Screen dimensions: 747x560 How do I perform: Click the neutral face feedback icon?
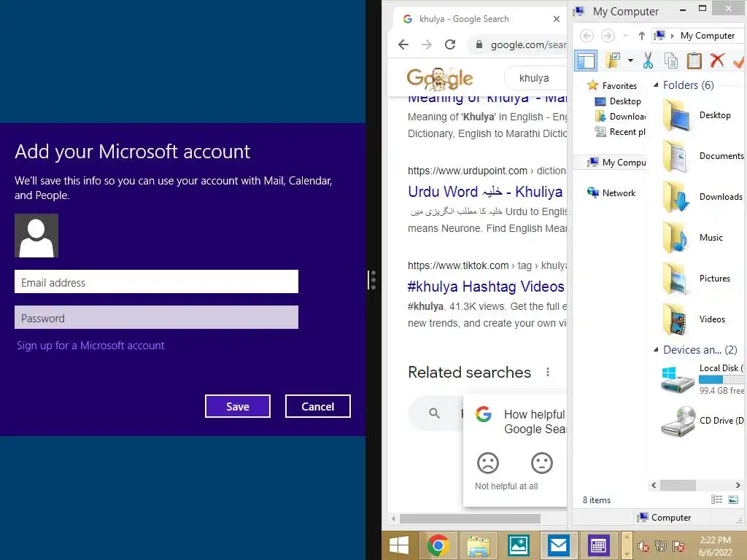542,463
